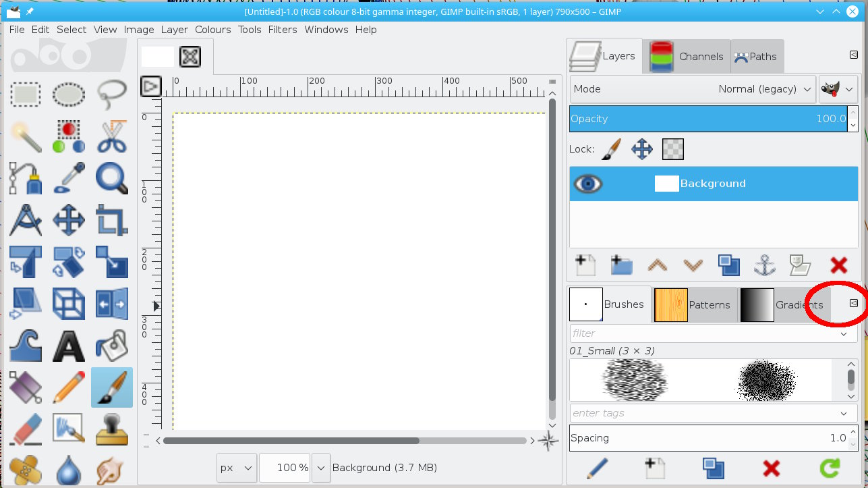Choose the Free Select lasso tool
This screenshot has width=868, height=488.
[112, 94]
